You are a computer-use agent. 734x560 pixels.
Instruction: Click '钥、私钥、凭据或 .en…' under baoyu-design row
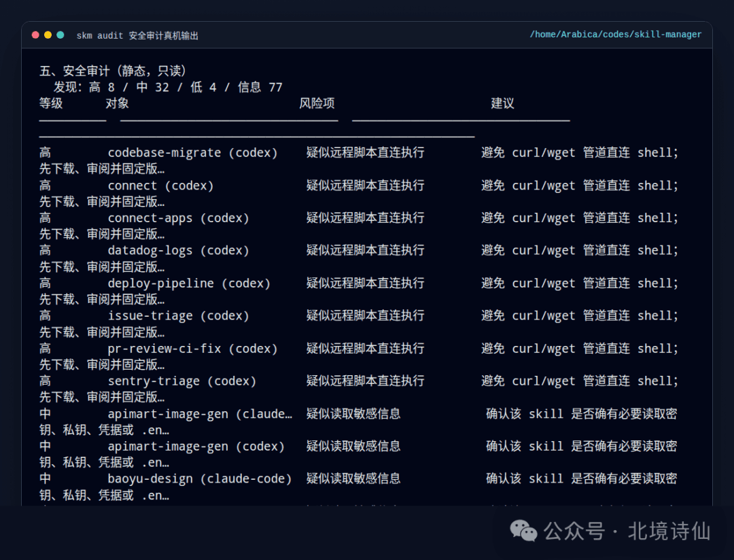[104, 495]
